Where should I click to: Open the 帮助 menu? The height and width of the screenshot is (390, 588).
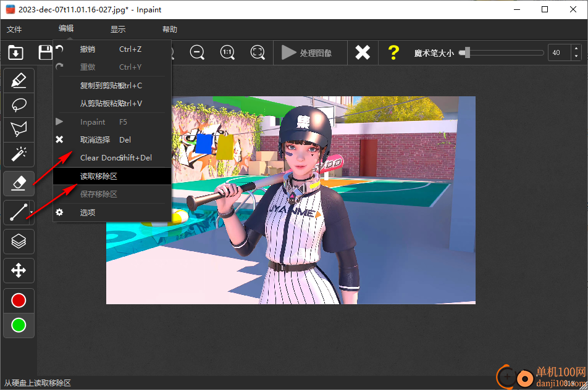pos(169,29)
